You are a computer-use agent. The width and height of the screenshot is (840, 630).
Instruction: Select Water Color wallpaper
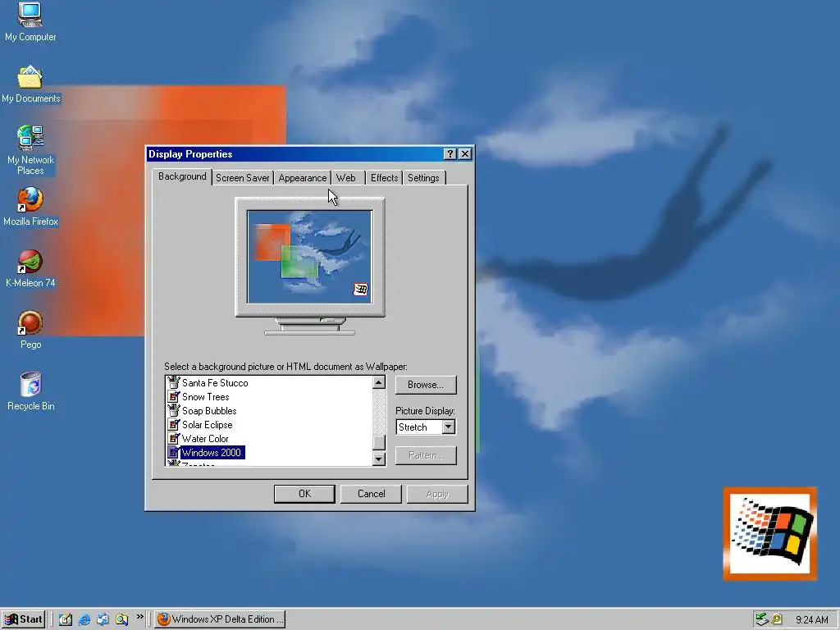point(205,439)
